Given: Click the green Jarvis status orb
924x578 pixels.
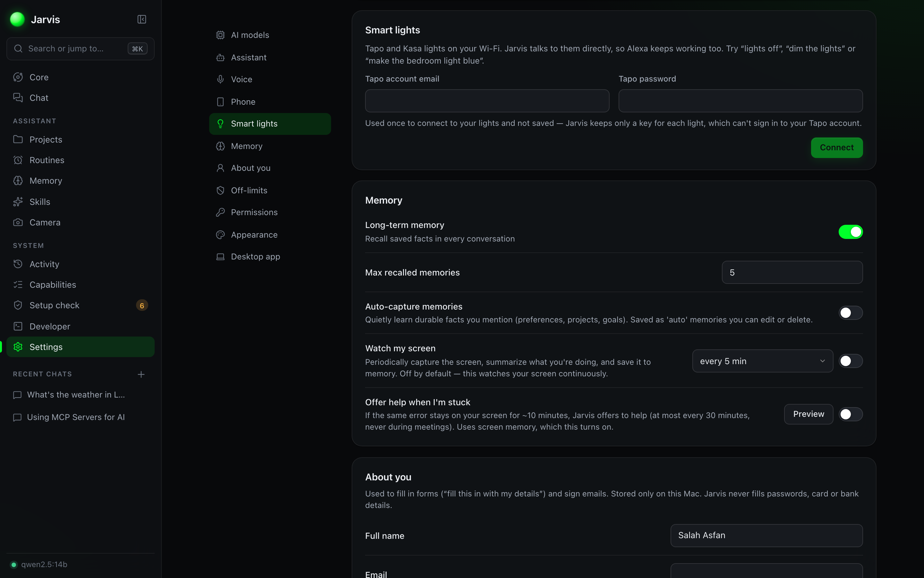Looking at the screenshot, I should [x=17, y=19].
